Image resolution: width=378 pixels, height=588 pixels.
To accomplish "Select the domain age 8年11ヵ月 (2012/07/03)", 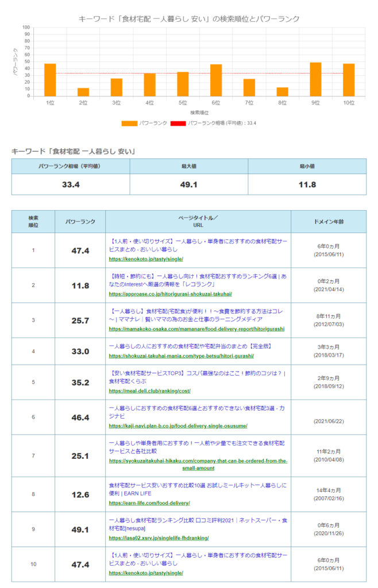I will pos(329,320).
